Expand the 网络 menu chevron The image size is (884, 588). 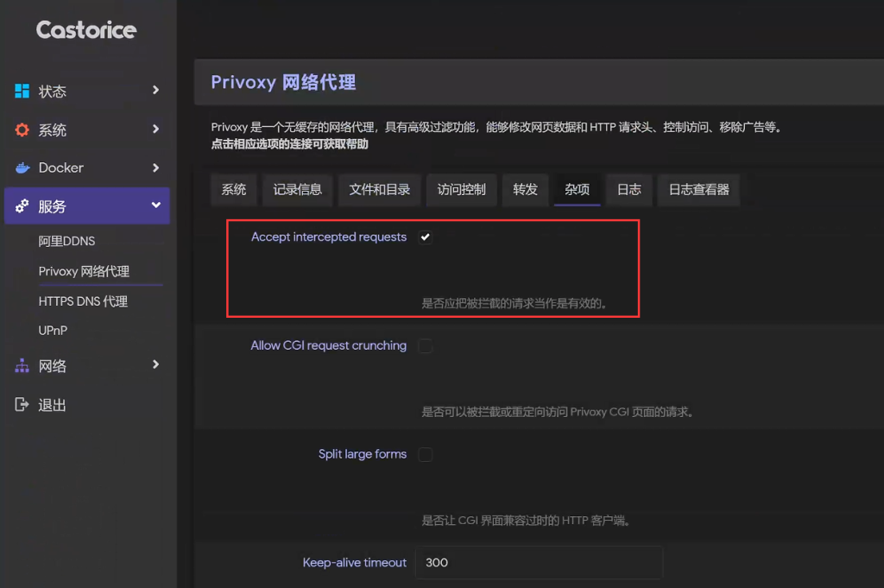click(155, 365)
